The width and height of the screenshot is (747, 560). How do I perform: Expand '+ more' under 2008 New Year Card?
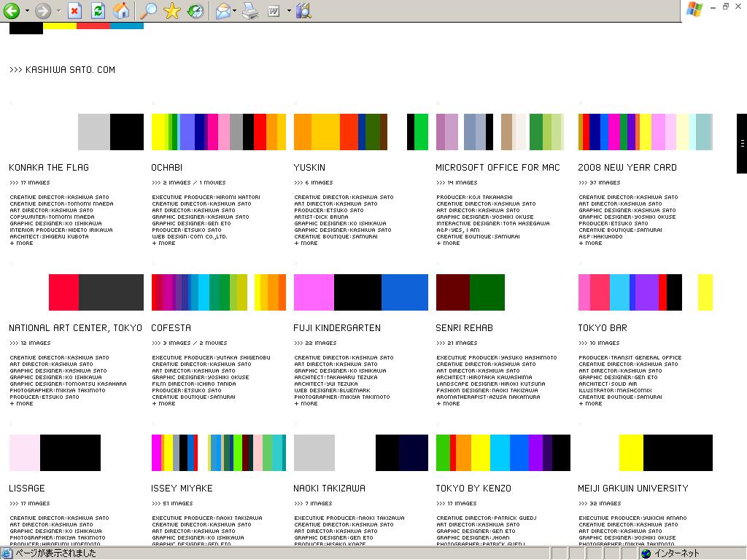590,244
